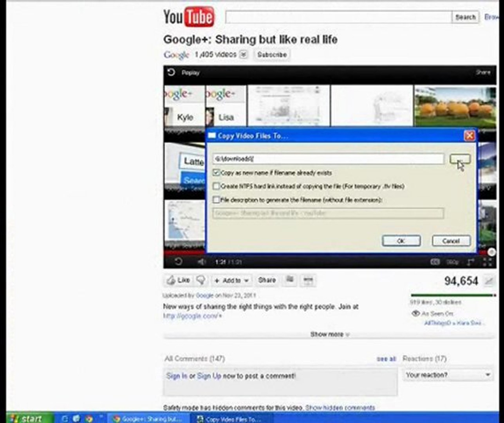Close the Copy Video Files To dialog
This screenshot has height=423, width=504.
tap(469, 136)
